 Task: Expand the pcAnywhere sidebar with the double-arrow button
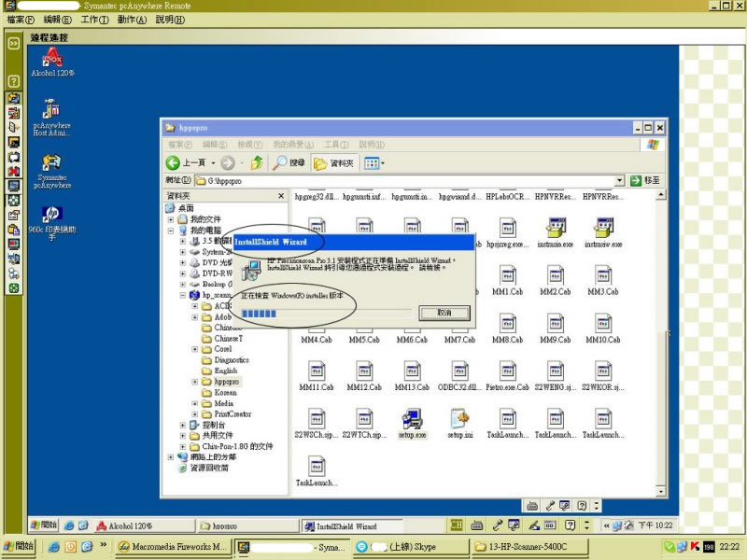point(14,43)
